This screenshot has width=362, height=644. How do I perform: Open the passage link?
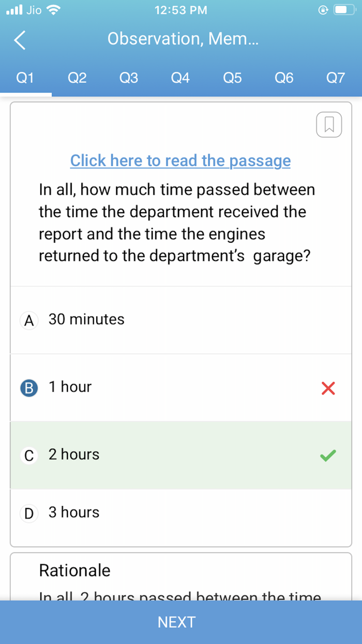[x=180, y=160]
